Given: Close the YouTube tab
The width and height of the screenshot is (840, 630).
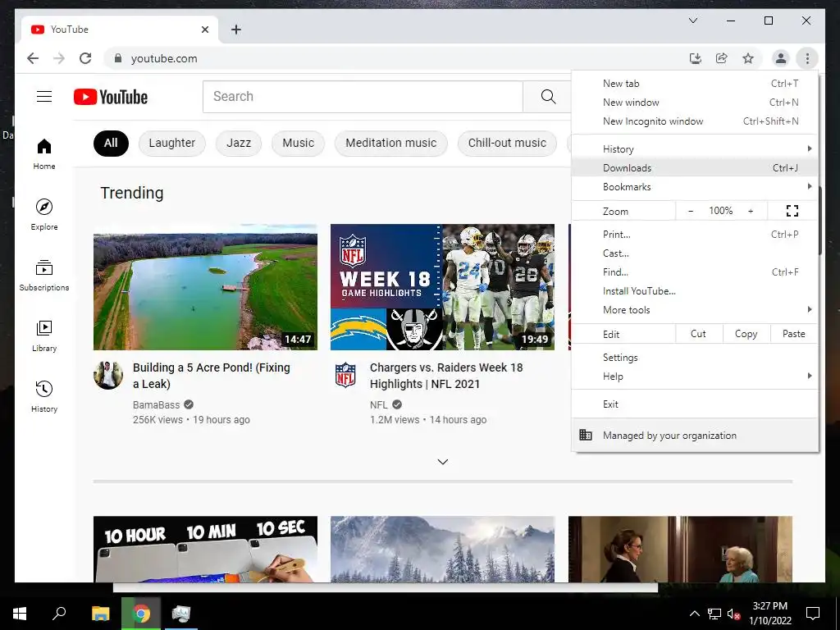Looking at the screenshot, I should click(204, 30).
